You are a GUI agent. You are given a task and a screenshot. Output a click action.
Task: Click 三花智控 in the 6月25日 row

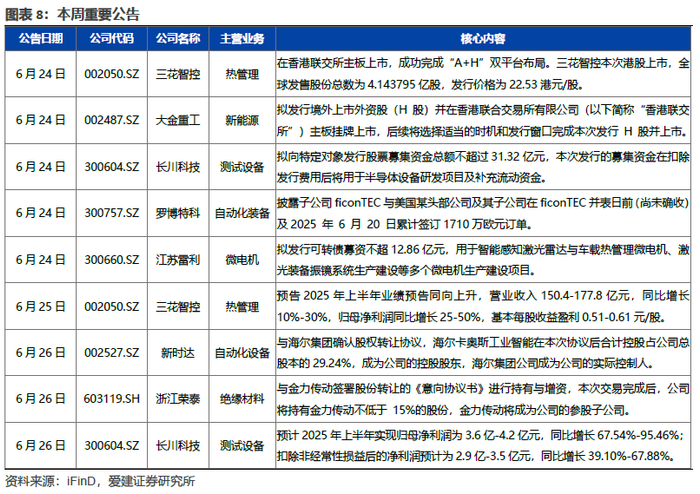178,307
